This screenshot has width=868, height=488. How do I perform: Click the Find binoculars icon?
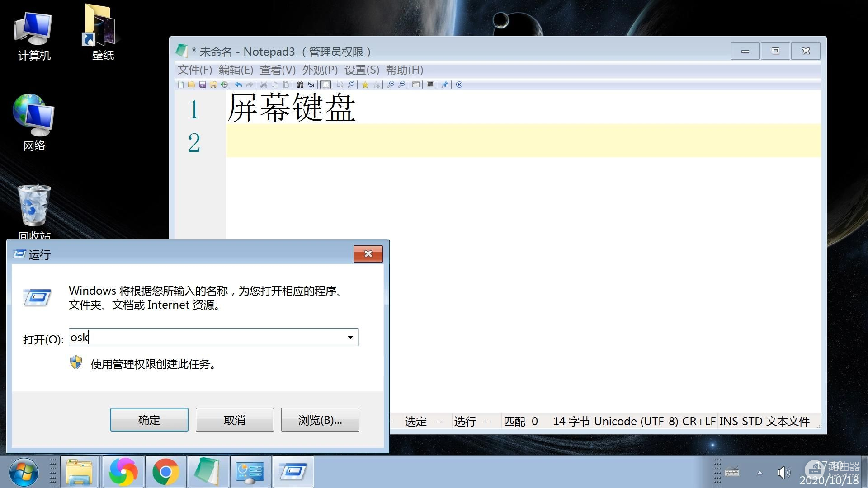[x=300, y=84]
